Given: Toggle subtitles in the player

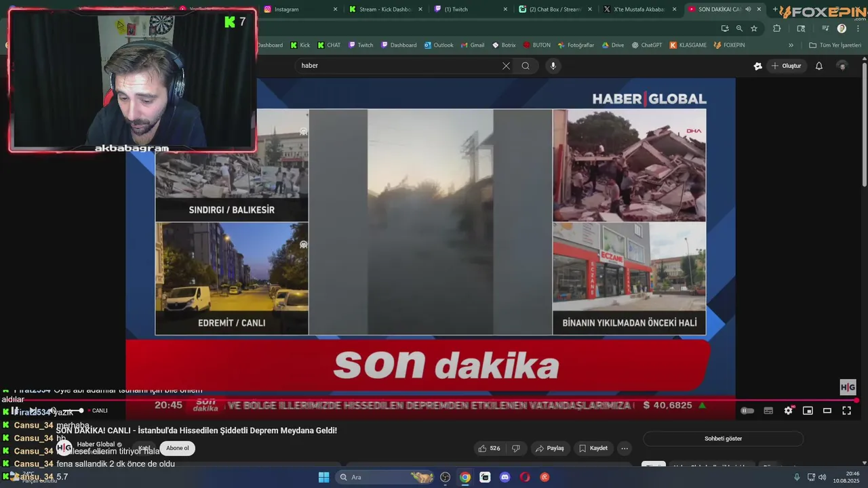Looking at the screenshot, I should pyautogui.click(x=768, y=411).
